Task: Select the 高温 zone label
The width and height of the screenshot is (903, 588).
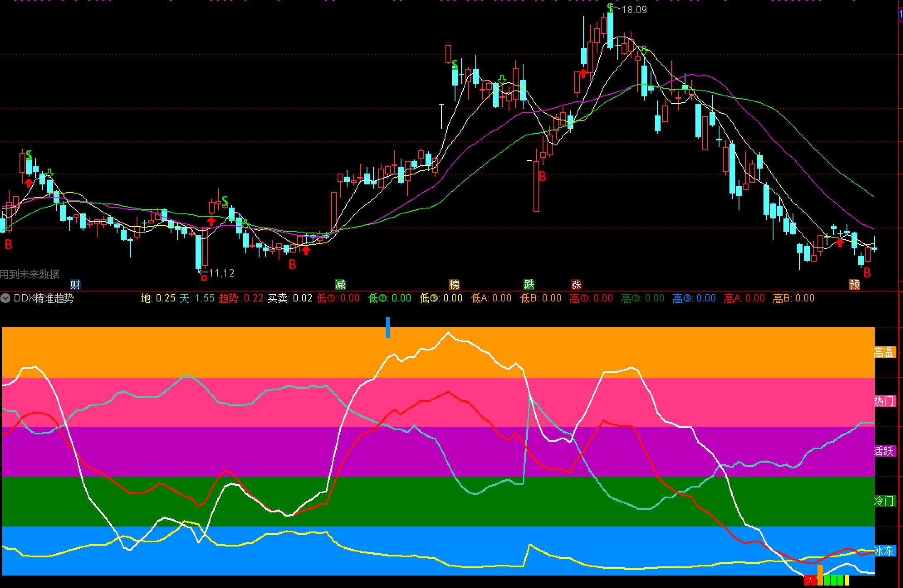Action: click(x=883, y=353)
